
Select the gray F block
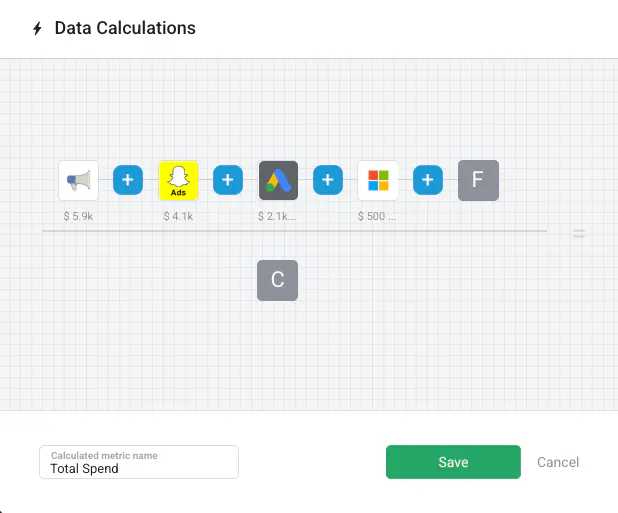click(478, 181)
